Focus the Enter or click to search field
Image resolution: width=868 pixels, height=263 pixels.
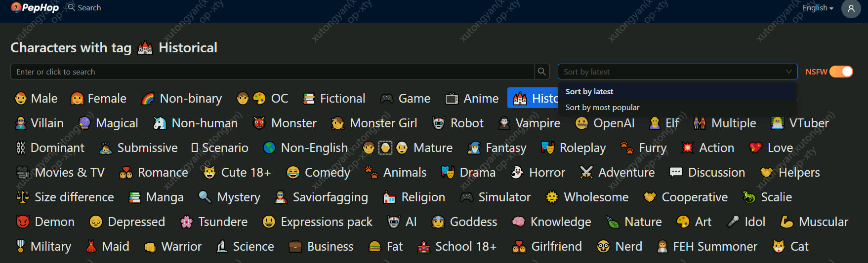(x=272, y=72)
